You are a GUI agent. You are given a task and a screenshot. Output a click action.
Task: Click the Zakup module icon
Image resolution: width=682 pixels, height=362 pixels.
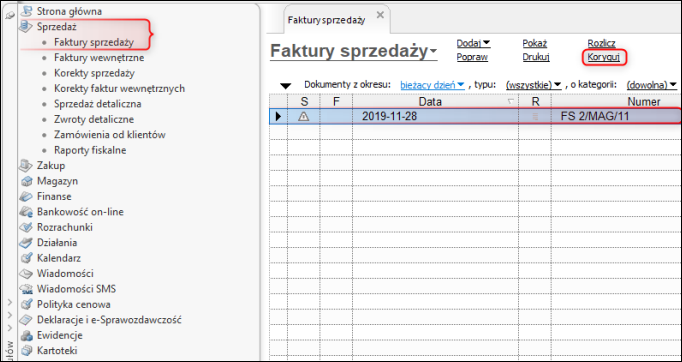tap(27, 165)
